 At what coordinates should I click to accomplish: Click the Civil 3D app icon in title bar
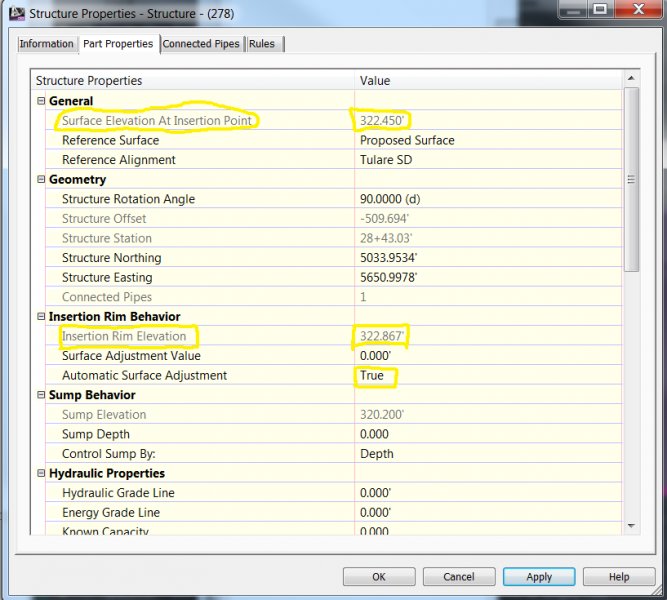click(x=17, y=13)
